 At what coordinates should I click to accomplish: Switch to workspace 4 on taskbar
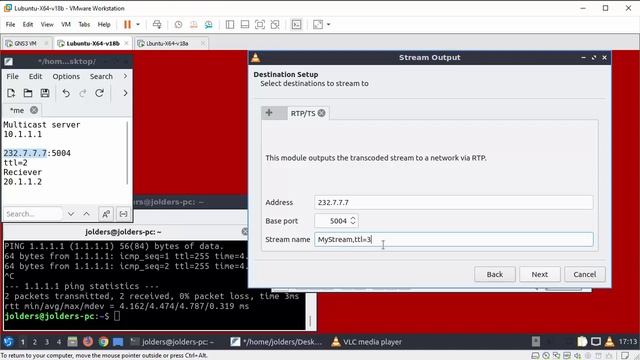click(59, 342)
